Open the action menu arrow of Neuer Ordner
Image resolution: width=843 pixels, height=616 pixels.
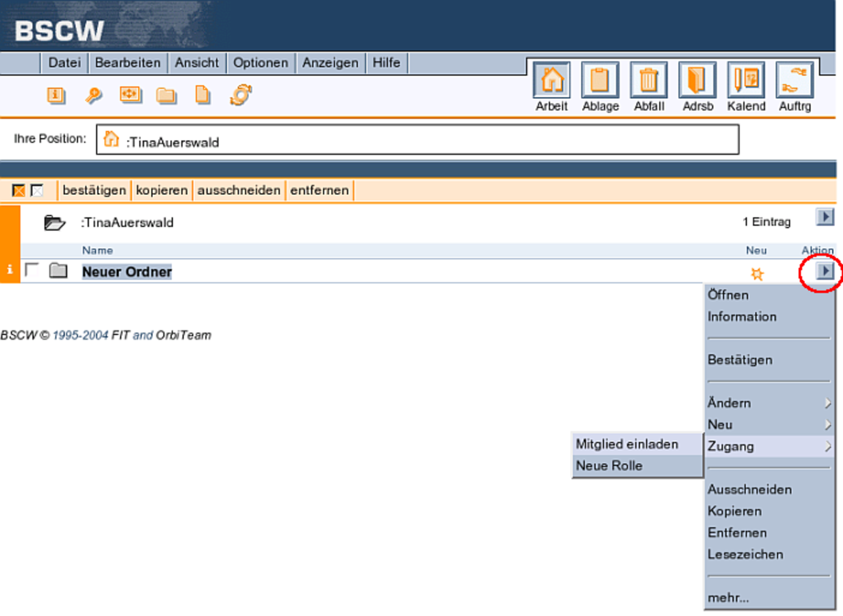pyautogui.click(x=825, y=271)
